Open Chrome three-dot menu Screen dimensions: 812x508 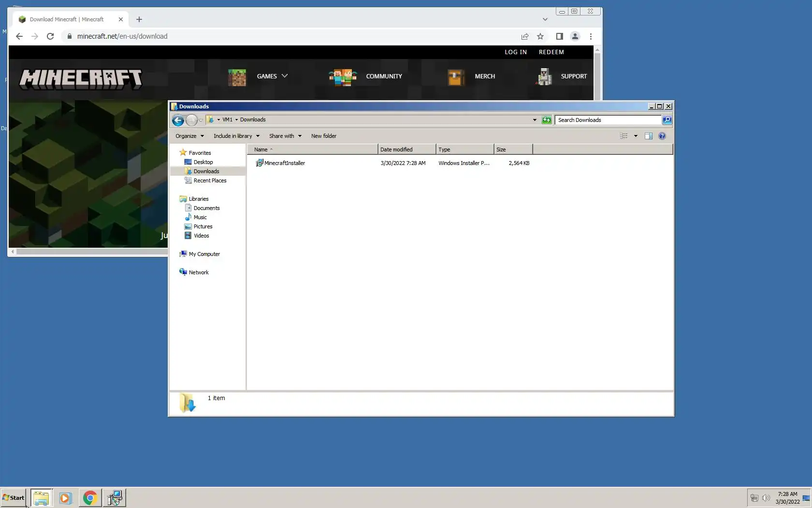pyautogui.click(x=591, y=36)
